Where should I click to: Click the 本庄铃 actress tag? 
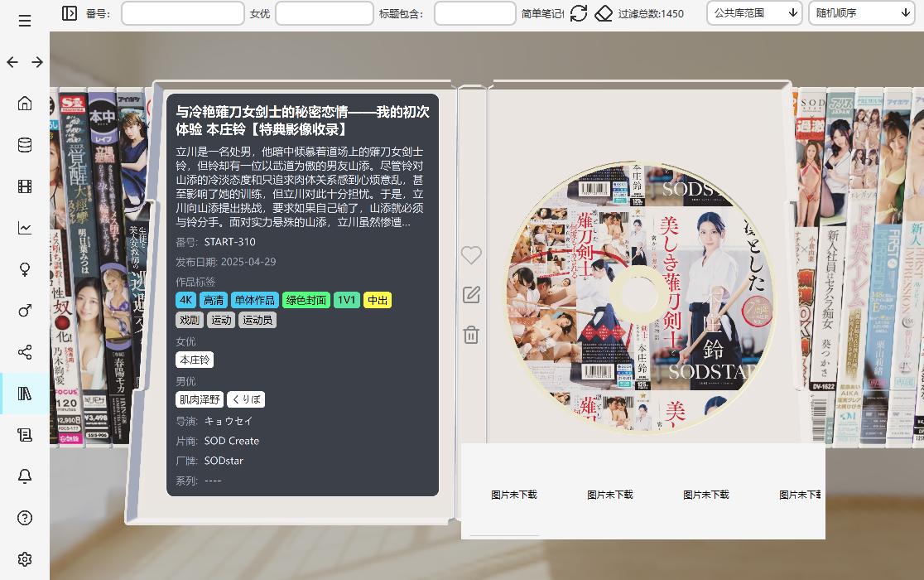click(x=195, y=360)
